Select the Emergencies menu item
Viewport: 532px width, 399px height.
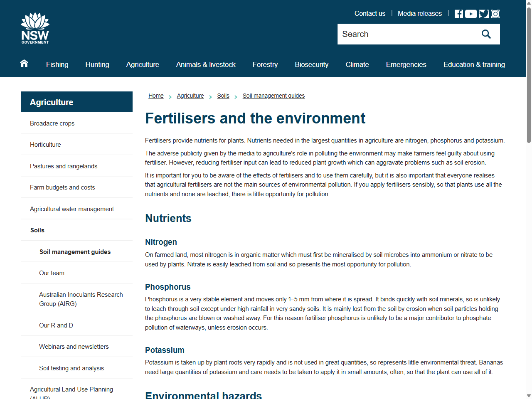[x=406, y=64]
